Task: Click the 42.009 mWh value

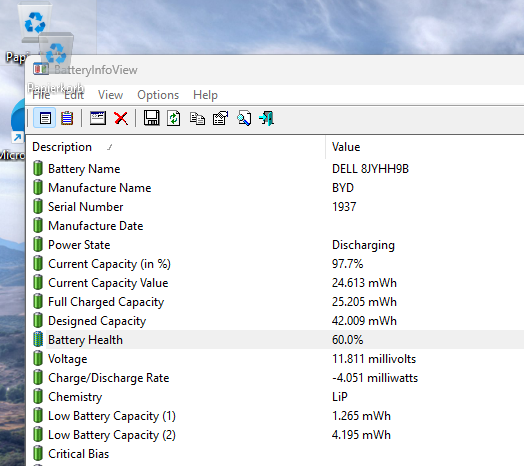Action: [x=364, y=321]
